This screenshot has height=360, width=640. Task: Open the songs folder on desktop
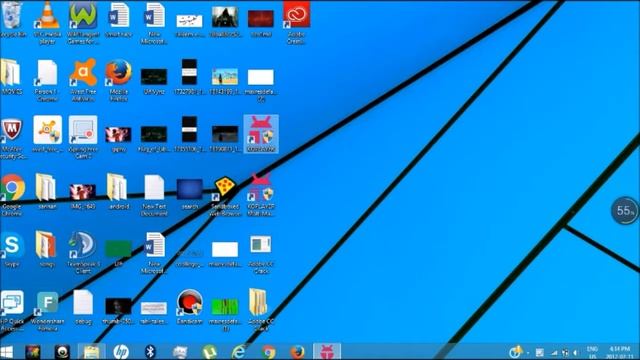47,249
